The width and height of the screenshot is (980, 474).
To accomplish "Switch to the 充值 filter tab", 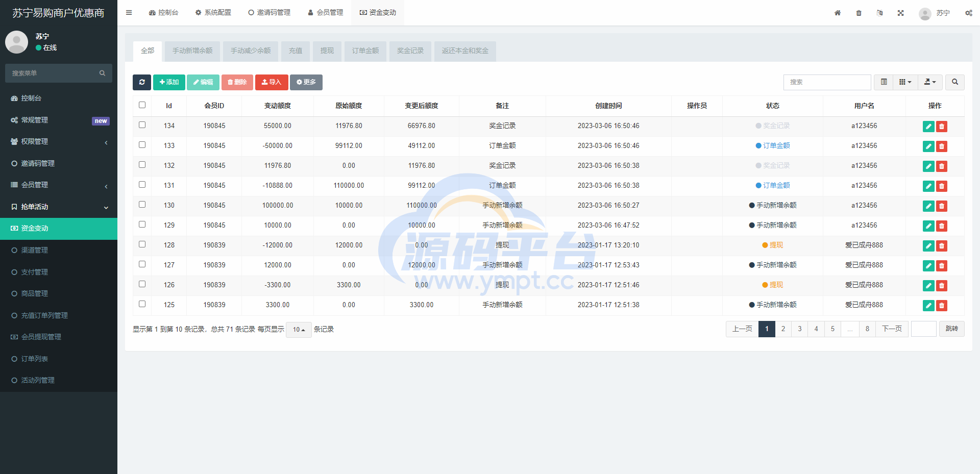I will tap(296, 51).
